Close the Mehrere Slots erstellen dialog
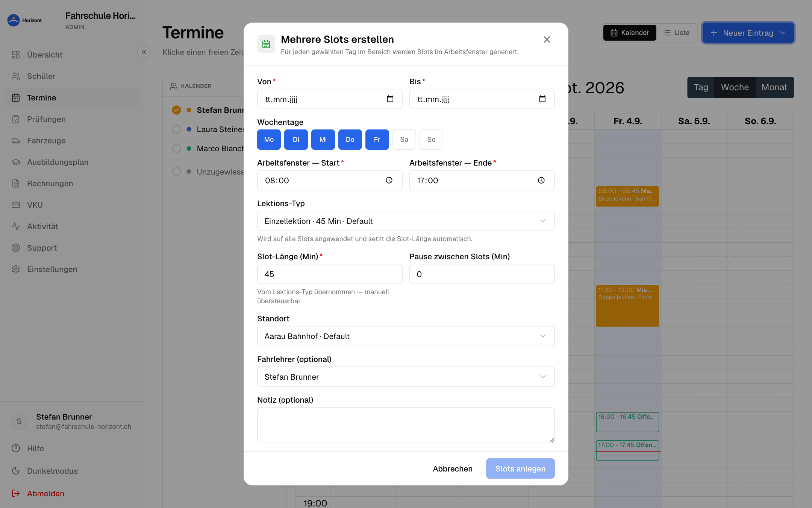This screenshot has height=508, width=812. coord(547,40)
